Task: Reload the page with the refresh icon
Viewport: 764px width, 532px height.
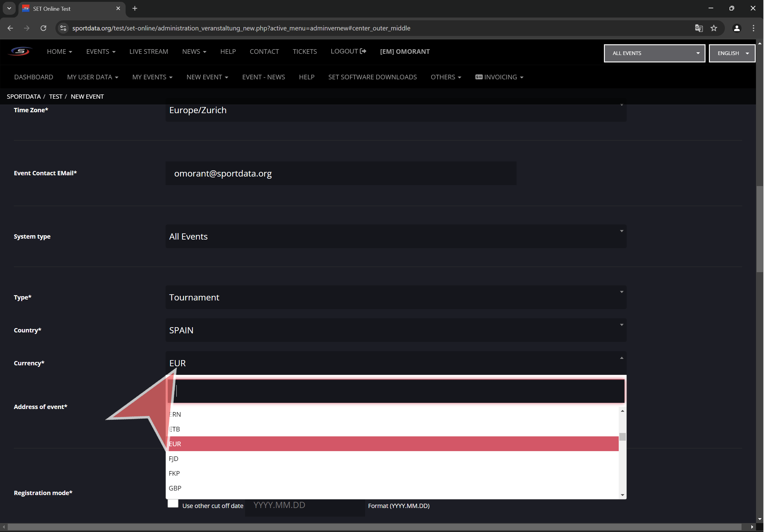Action: 43,28
